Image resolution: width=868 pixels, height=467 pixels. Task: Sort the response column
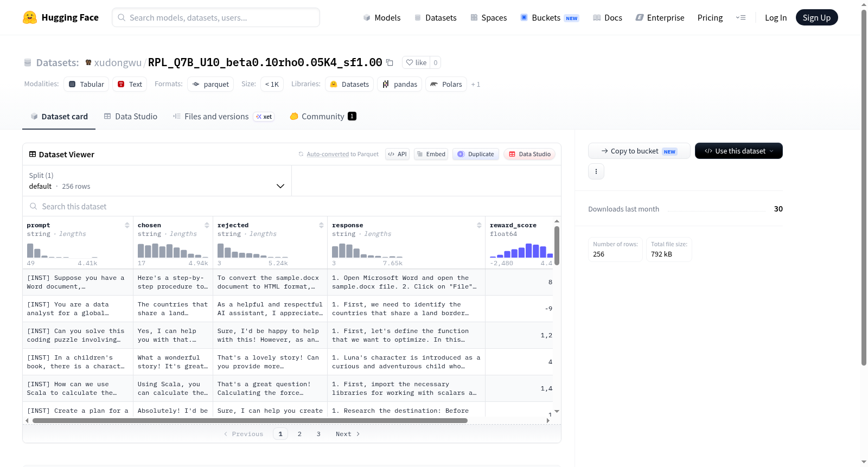click(479, 225)
